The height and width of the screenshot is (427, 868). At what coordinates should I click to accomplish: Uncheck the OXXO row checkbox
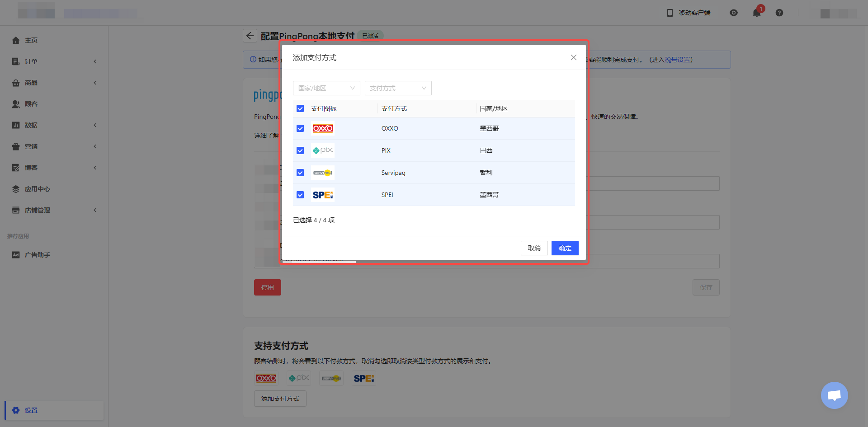pyautogui.click(x=300, y=128)
